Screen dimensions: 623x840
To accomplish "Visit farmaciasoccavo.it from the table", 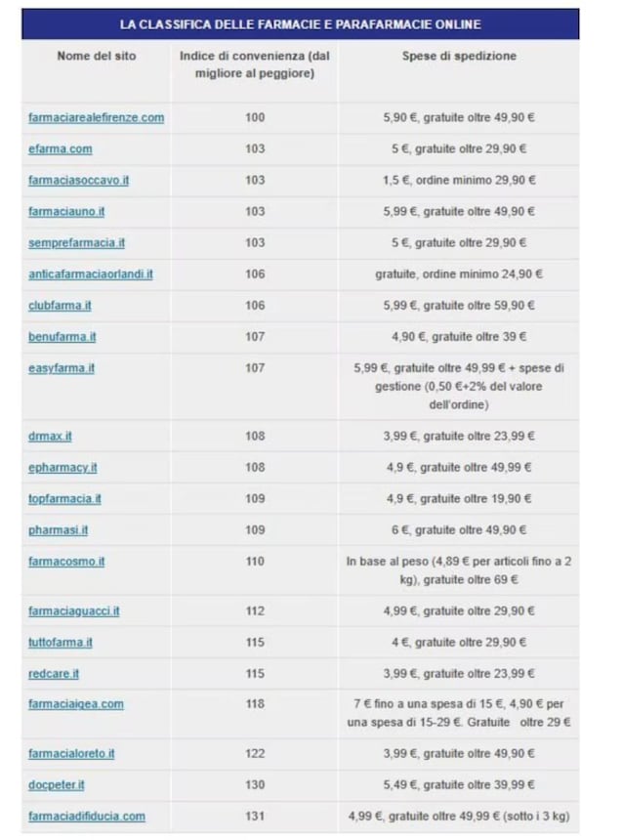I will coord(78,180).
